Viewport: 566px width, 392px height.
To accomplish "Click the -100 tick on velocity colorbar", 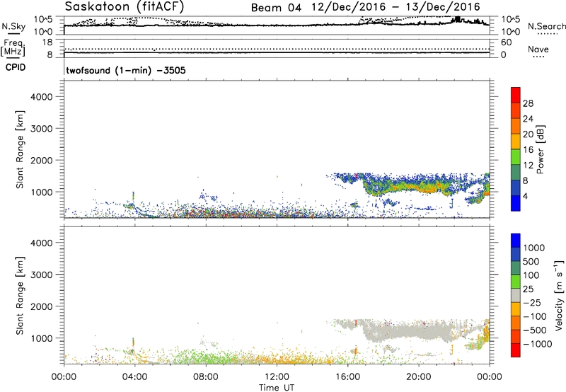I will (535, 316).
